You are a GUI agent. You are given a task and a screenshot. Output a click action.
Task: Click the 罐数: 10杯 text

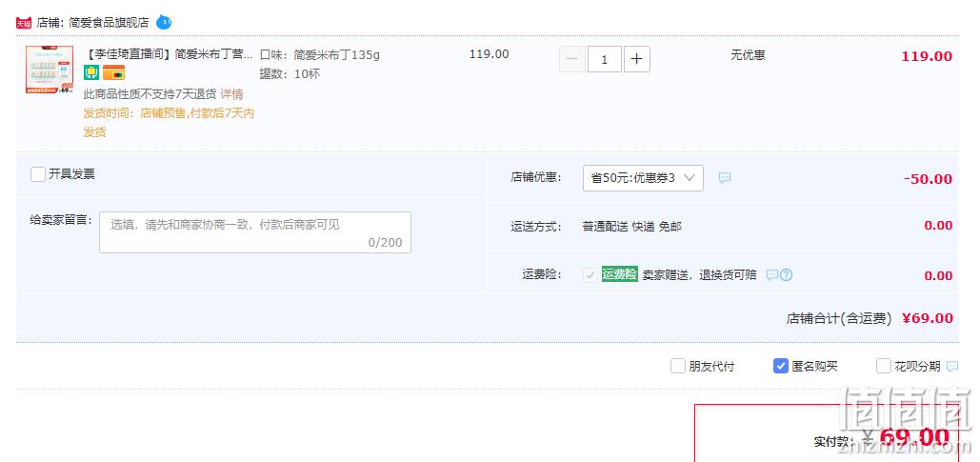(x=290, y=73)
